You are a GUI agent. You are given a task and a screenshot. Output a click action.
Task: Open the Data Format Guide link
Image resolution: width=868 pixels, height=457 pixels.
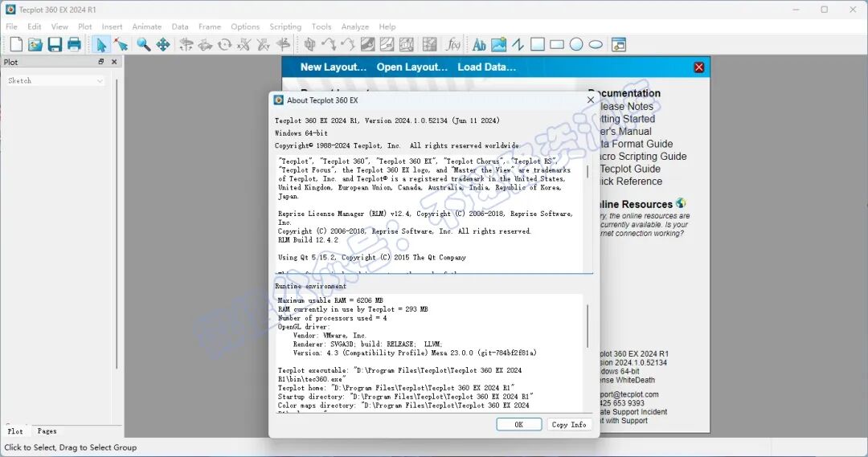636,144
